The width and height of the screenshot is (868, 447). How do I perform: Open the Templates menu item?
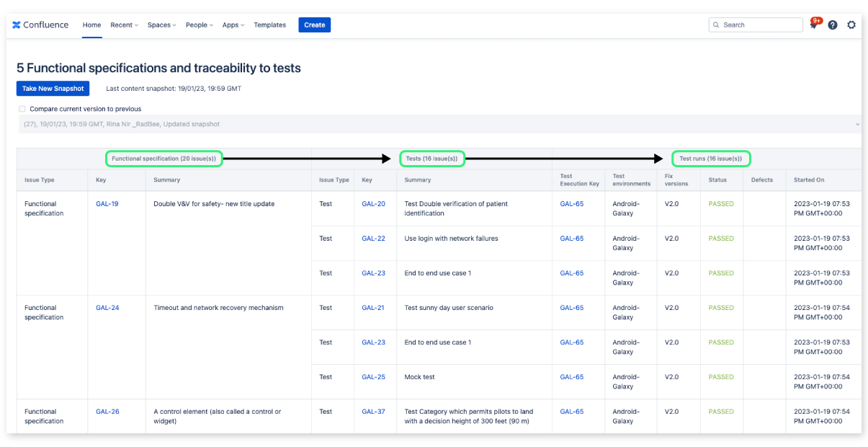coord(269,25)
